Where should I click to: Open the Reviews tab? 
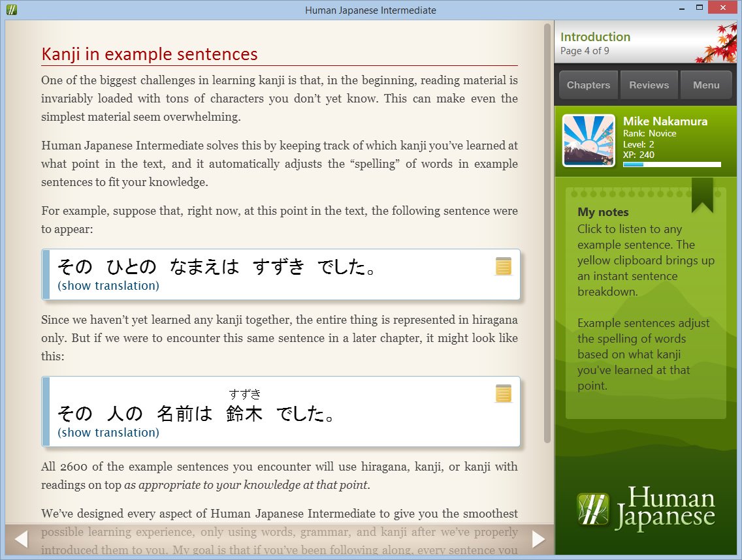[649, 85]
